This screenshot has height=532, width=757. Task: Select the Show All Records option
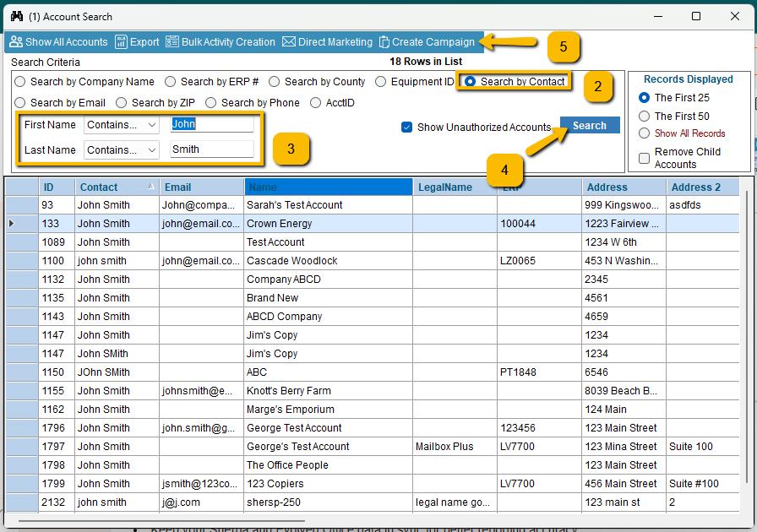pyautogui.click(x=645, y=133)
